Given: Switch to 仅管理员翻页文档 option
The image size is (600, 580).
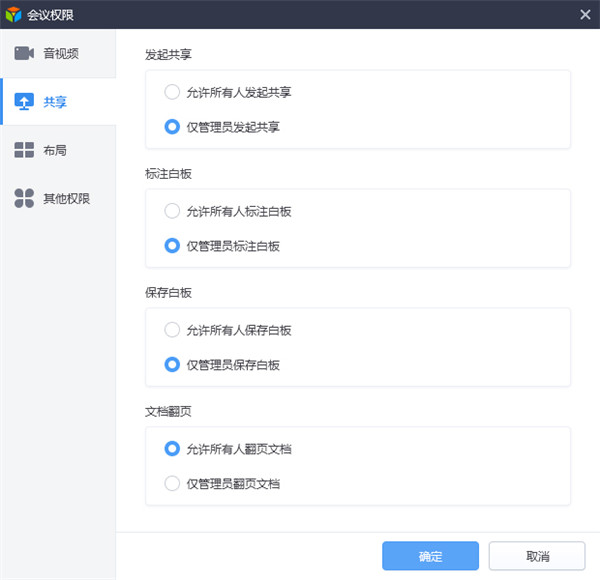Looking at the screenshot, I should (172, 484).
